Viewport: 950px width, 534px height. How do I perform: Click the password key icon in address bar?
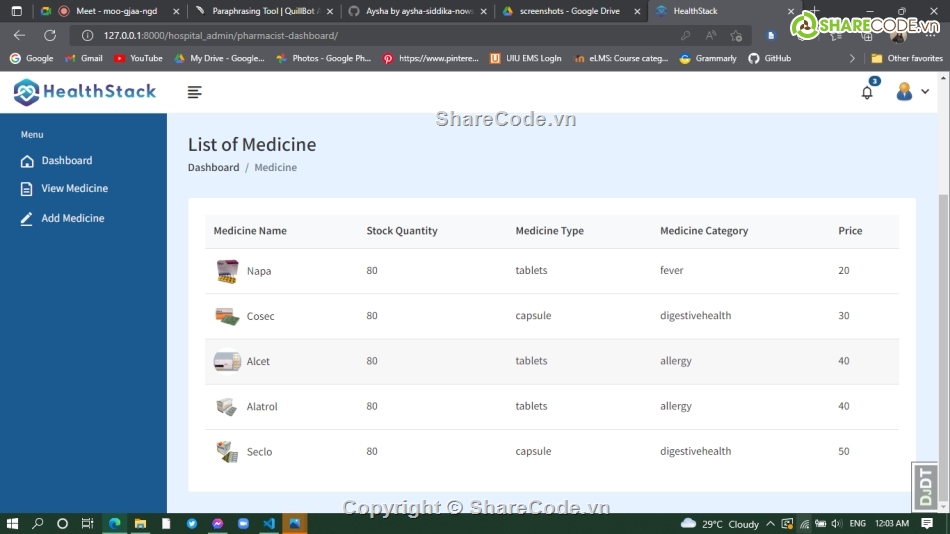click(685, 36)
